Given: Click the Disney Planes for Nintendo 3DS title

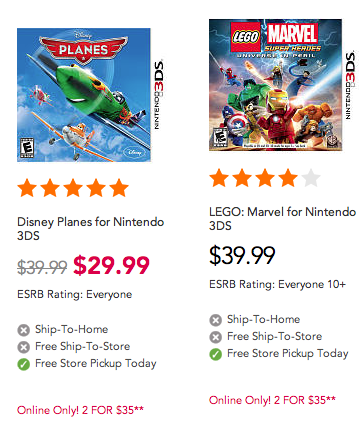Looking at the screenshot, I should click(x=90, y=229).
